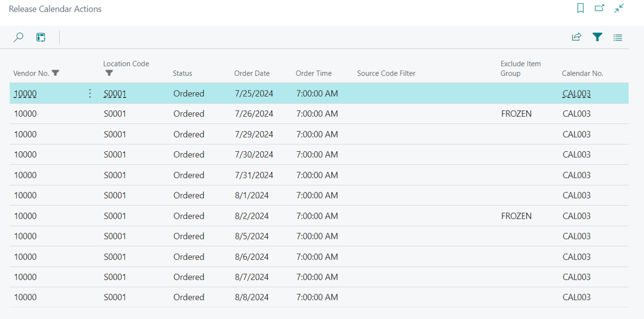Viewport: 644px width, 319px height.
Task: Click Source Code Filter column header
Action: (386, 73)
